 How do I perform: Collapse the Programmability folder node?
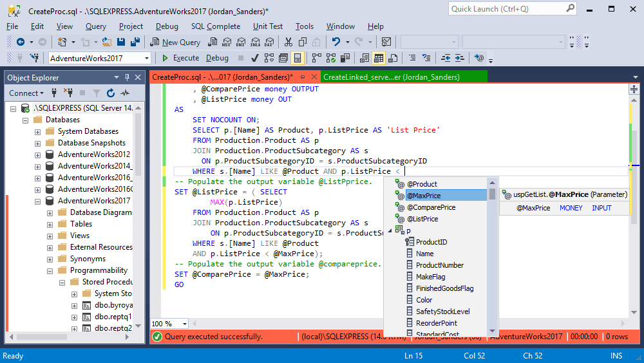click(50, 271)
